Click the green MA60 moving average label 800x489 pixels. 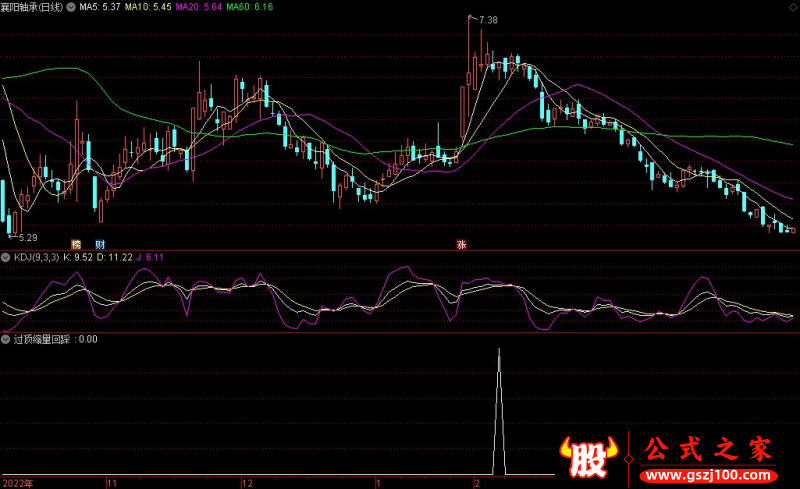(249, 7)
